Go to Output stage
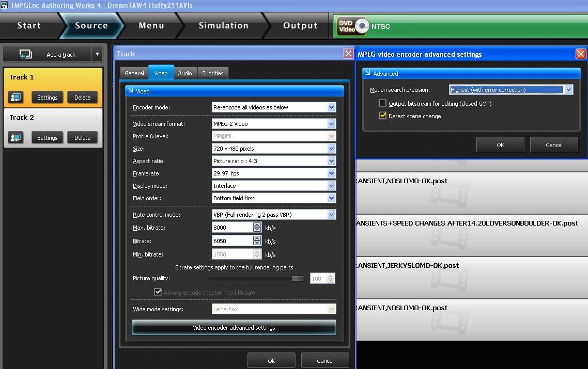Screen dimensions: 588x369 pyautogui.click(x=300, y=25)
